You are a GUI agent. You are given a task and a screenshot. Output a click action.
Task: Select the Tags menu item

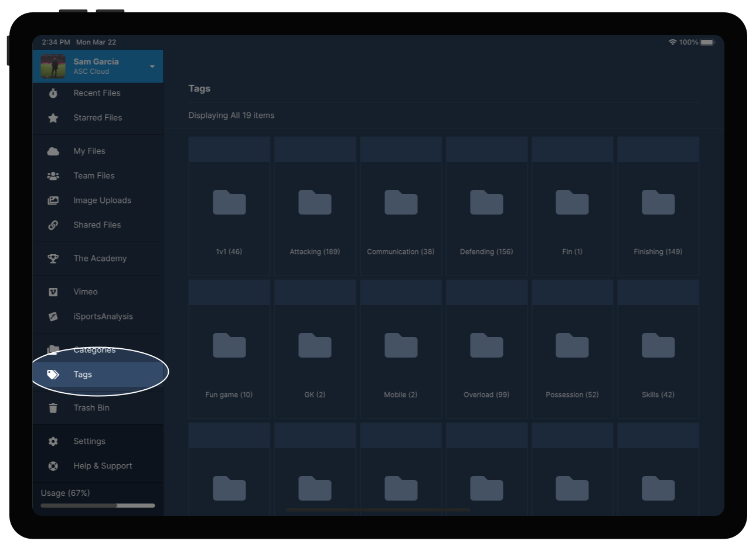pos(83,375)
